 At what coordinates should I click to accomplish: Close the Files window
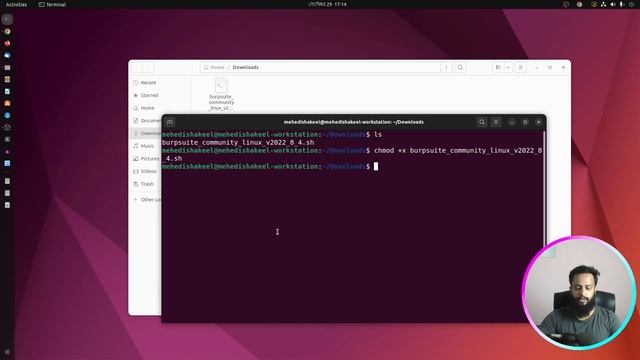pyautogui.click(x=563, y=67)
